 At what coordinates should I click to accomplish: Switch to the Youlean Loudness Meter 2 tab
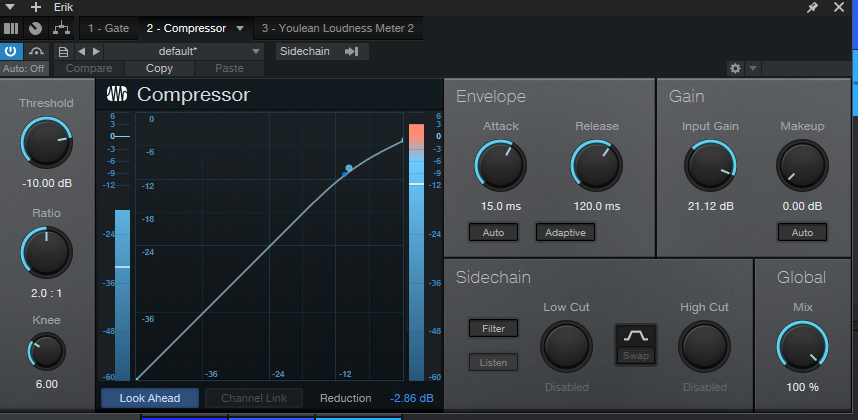pyautogui.click(x=338, y=28)
